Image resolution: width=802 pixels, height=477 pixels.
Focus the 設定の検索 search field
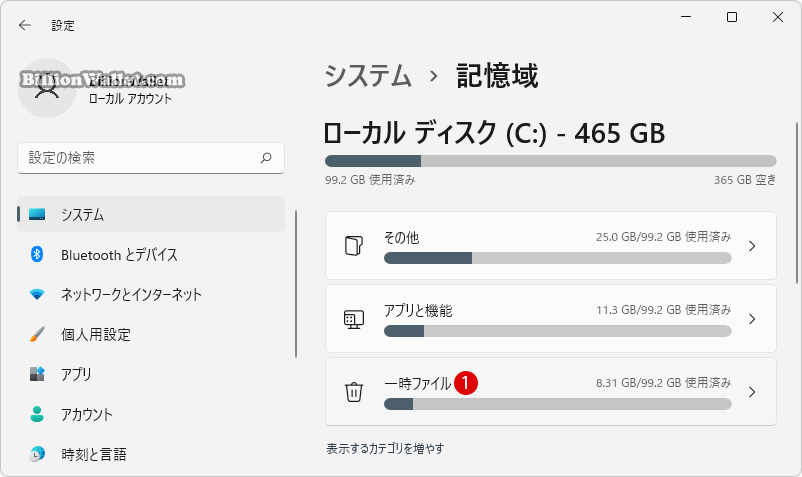point(151,158)
